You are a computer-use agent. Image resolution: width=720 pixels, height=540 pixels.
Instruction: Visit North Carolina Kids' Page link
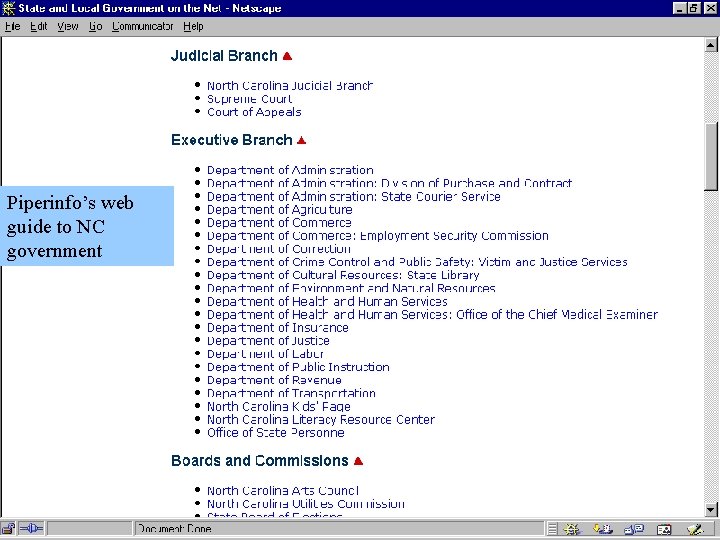coord(279,406)
